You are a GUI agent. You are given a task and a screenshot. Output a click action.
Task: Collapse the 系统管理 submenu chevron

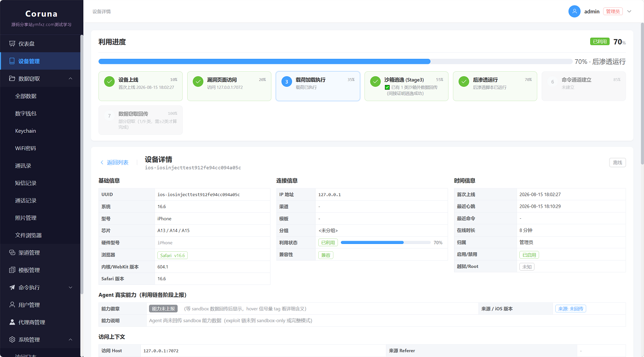coord(70,340)
